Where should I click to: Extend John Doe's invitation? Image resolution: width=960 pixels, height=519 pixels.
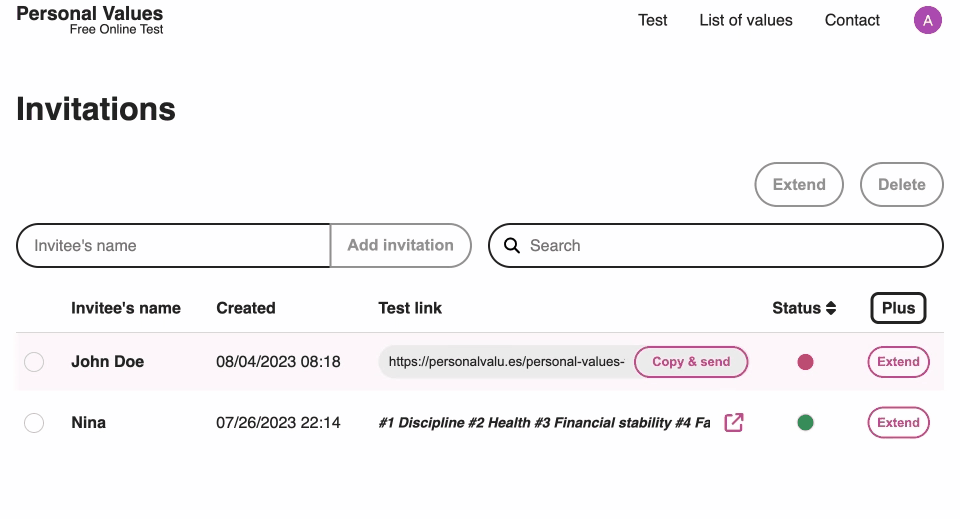pyautogui.click(x=898, y=362)
